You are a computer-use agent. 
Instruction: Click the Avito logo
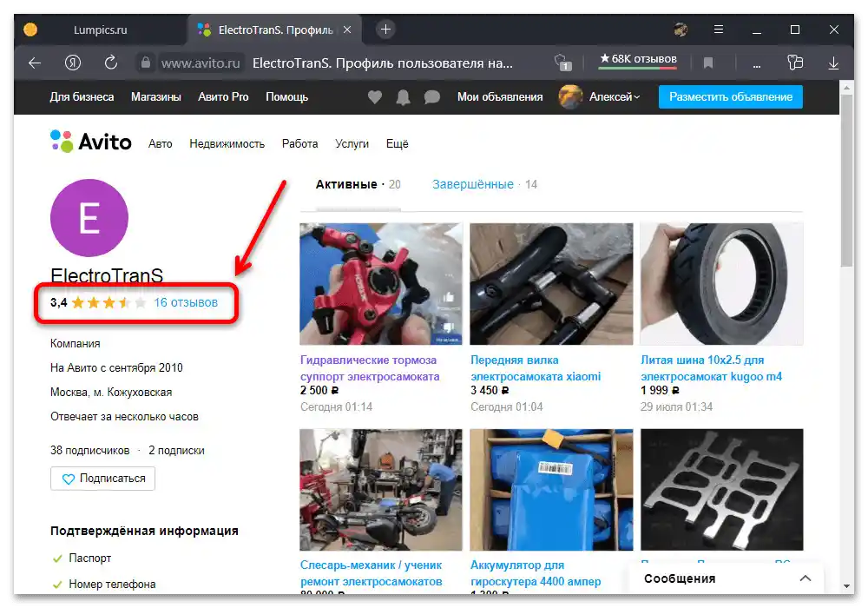[91, 142]
